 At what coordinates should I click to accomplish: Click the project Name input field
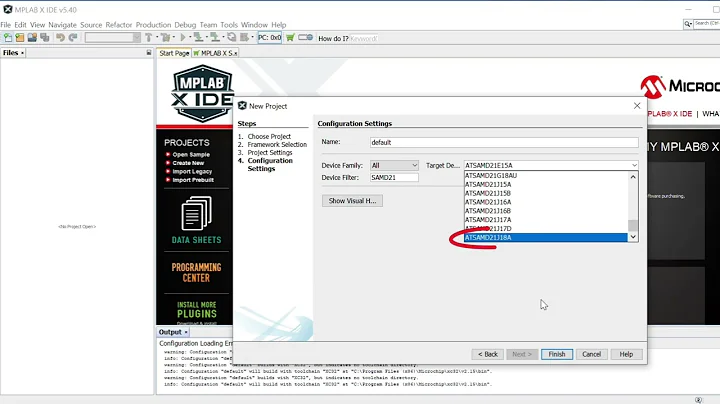[504, 142]
